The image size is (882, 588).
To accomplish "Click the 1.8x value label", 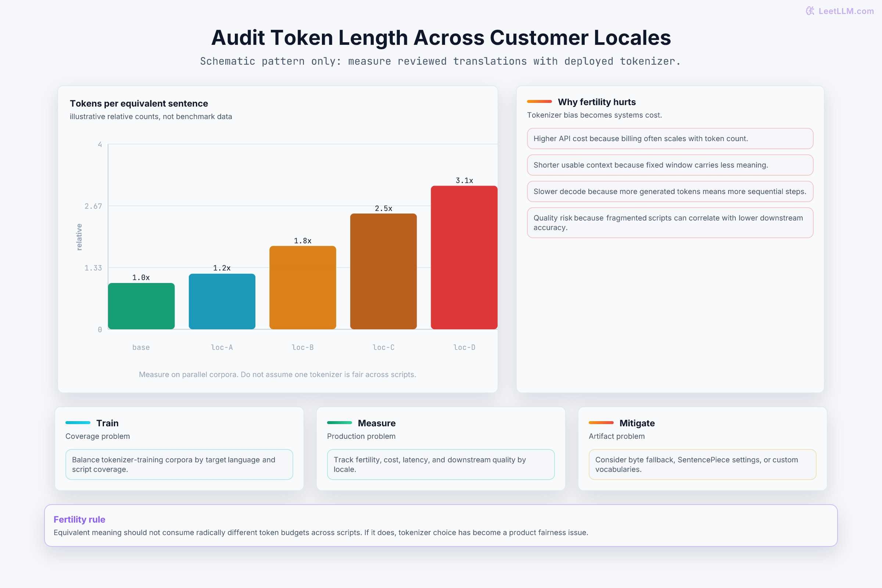I will pyautogui.click(x=302, y=241).
